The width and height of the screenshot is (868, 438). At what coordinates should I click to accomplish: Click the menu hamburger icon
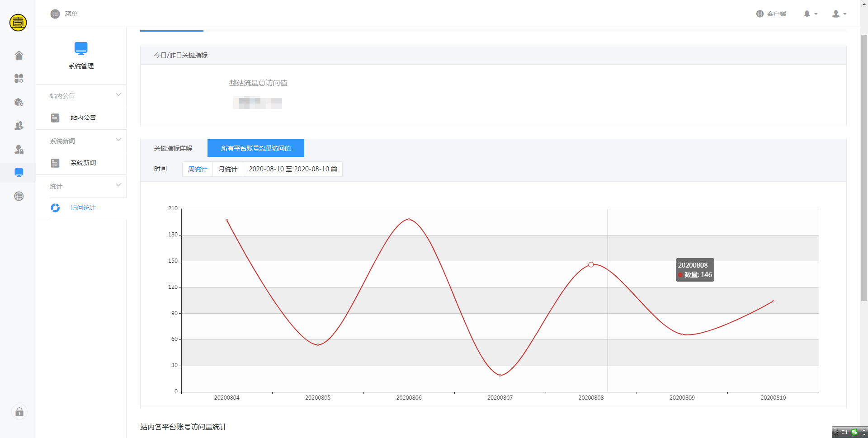point(55,14)
